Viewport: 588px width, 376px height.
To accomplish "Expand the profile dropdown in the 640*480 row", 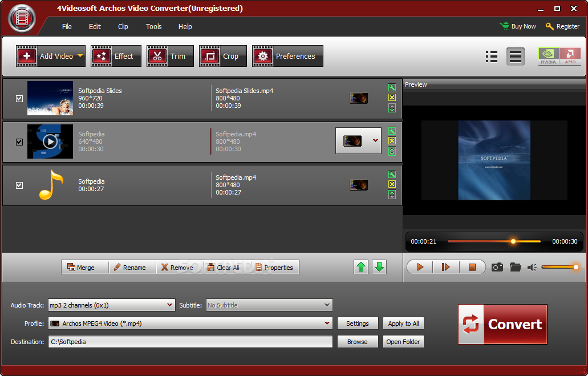I will point(375,141).
